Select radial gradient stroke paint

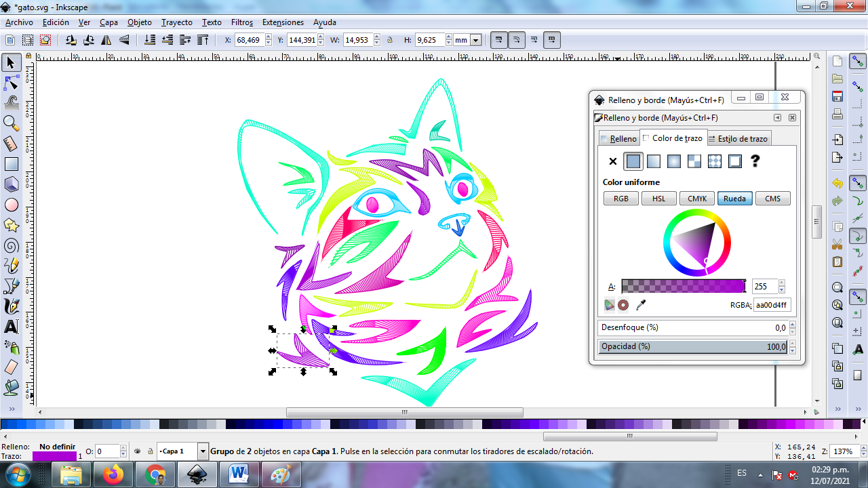pyautogui.click(x=674, y=161)
